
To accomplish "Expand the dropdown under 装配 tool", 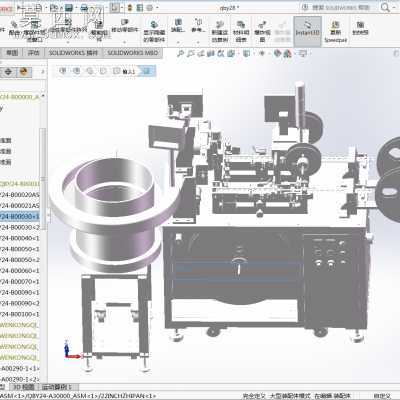I will tap(178, 42).
